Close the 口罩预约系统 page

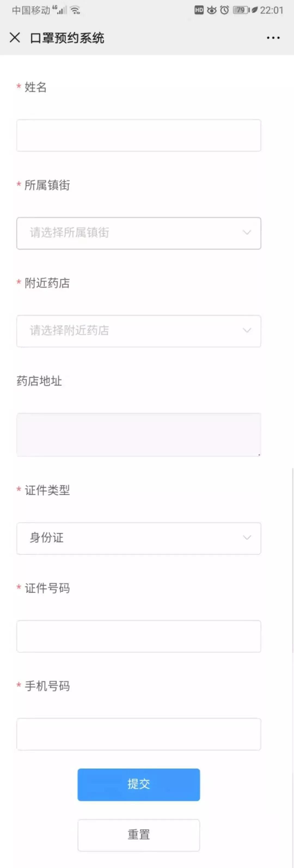tap(15, 38)
